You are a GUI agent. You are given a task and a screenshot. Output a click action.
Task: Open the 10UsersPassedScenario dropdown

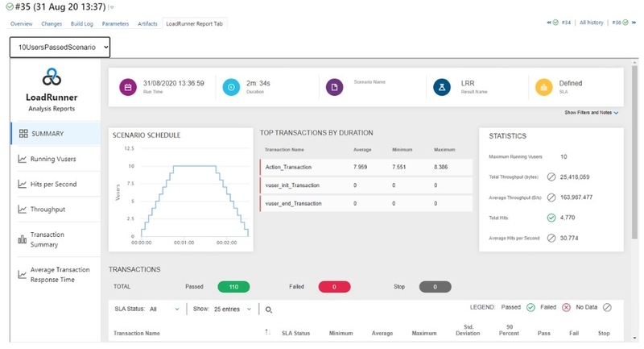[x=60, y=48]
